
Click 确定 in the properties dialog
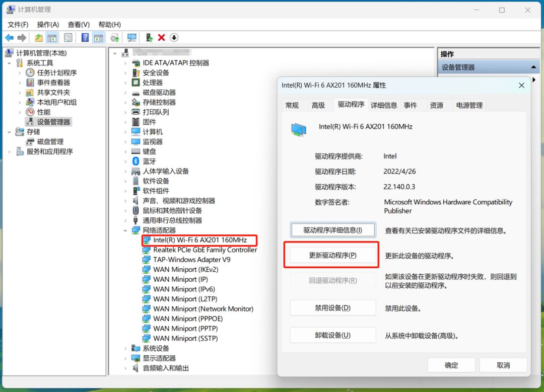coord(451,365)
